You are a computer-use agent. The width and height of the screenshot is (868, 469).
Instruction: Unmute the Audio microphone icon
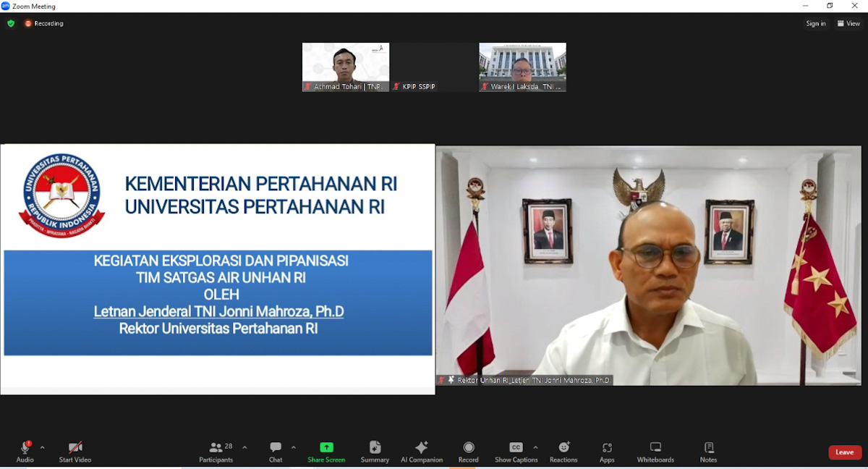coord(25,448)
